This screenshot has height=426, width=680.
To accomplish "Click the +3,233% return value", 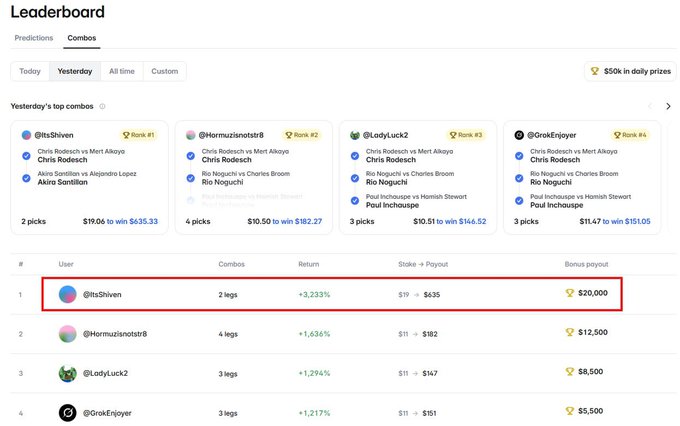I will pos(314,295).
